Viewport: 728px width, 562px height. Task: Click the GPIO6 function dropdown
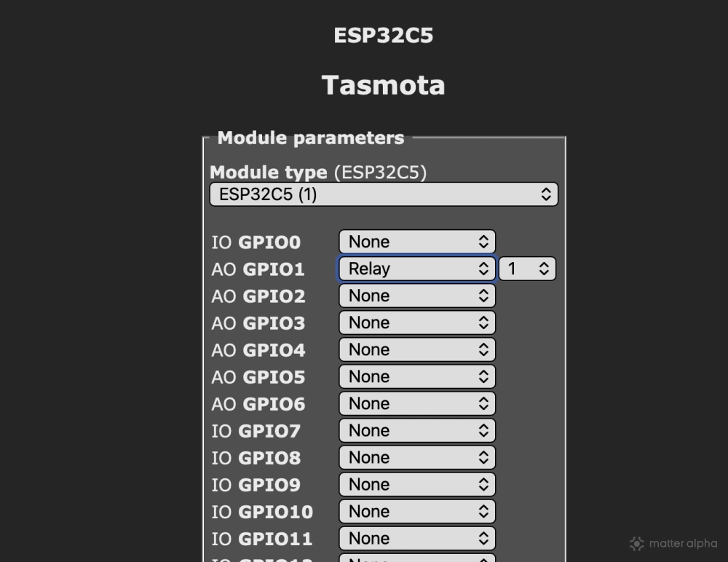(417, 403)
